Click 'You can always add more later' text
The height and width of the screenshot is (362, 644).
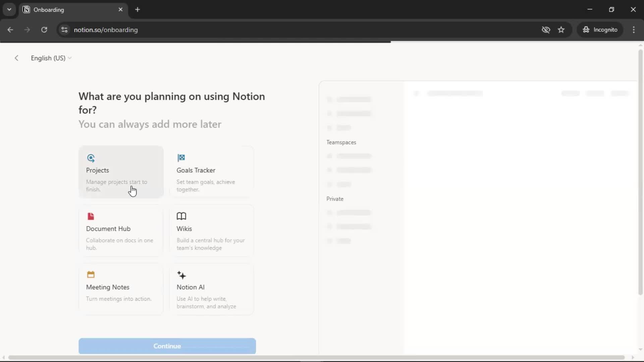click(150, 124)
